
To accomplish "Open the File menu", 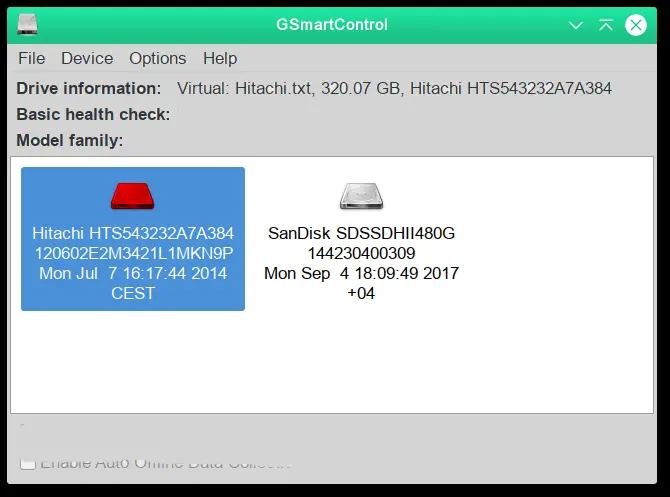I will point(31,58).
